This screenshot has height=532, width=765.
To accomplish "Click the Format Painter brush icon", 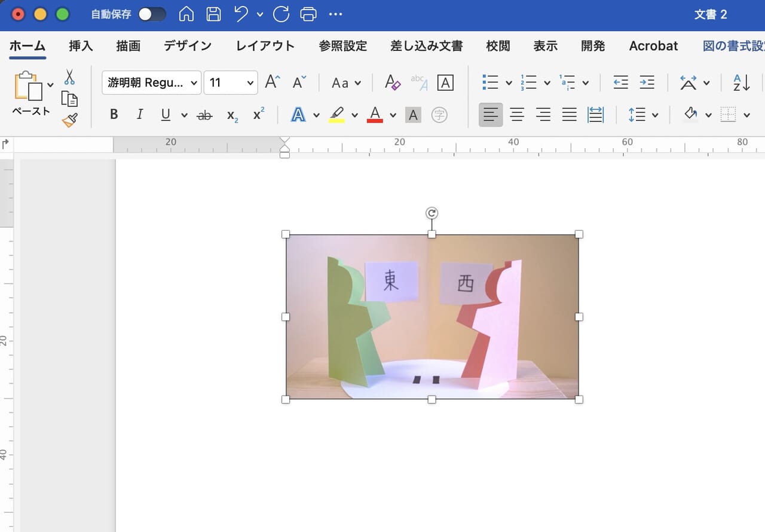I will coord(70,121).
